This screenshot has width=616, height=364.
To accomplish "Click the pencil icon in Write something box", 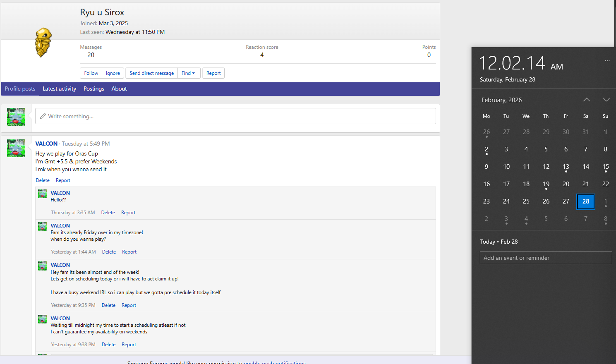I will [43, 117].
